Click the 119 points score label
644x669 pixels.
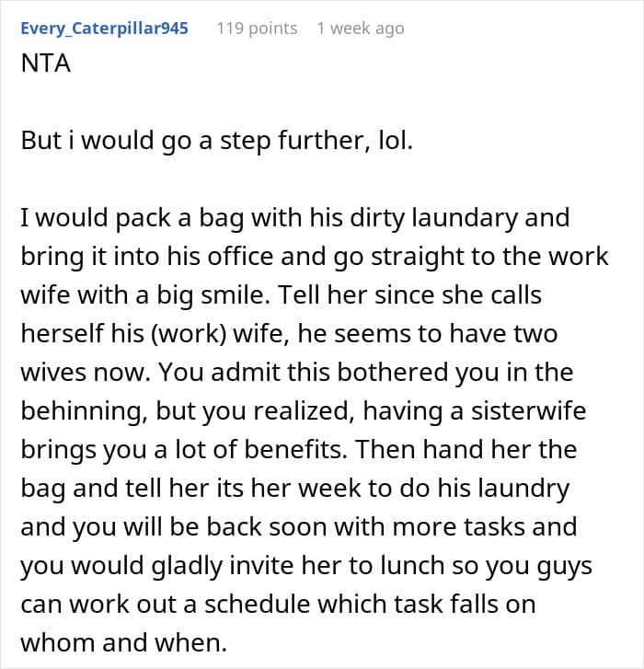(257, 29)
